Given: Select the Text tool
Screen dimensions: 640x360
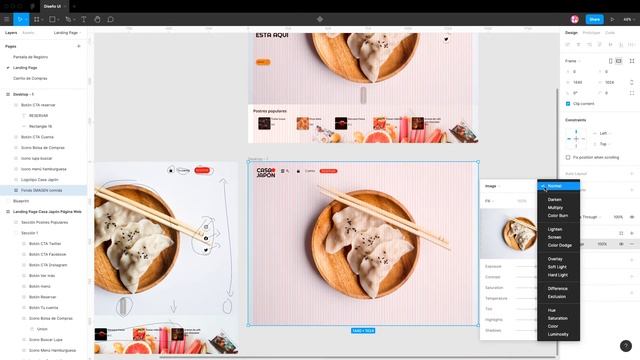Looking at the screenshot, I should click(x=84, y=19).
